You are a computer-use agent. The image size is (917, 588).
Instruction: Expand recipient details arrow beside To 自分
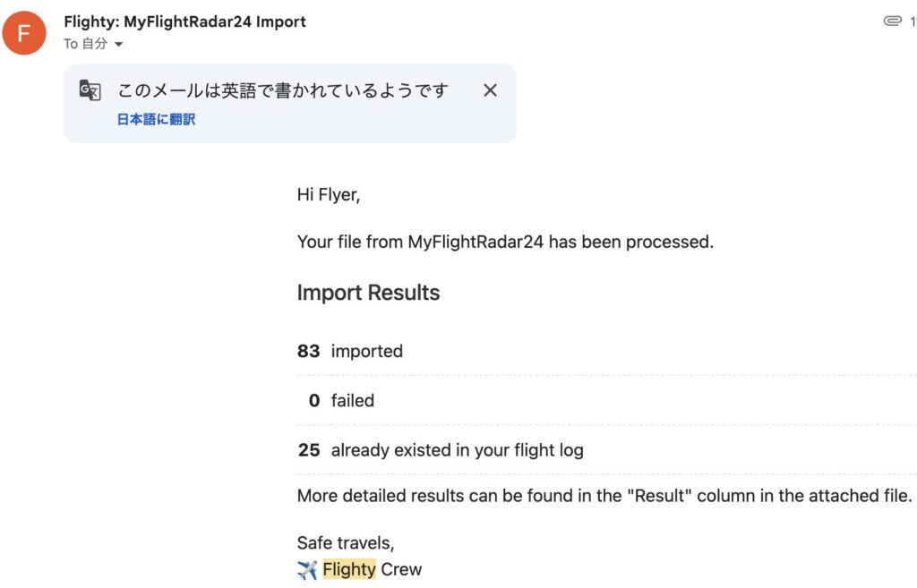(118, 45)
